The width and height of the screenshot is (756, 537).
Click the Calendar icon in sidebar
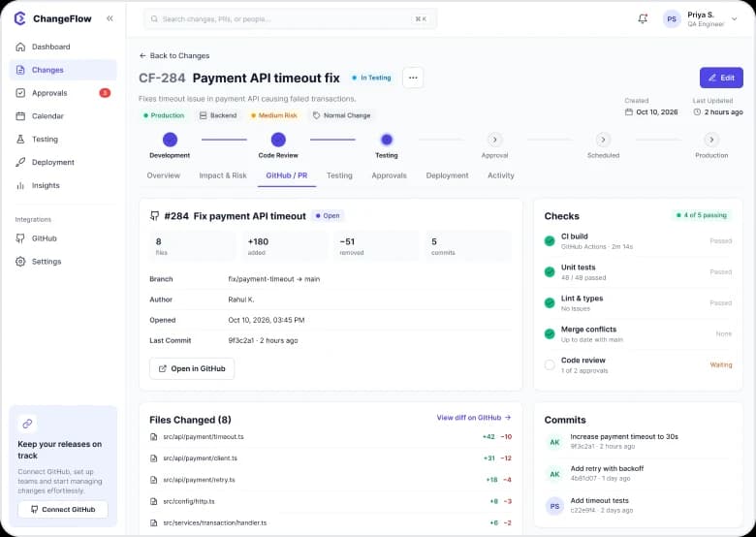point(20,116)
